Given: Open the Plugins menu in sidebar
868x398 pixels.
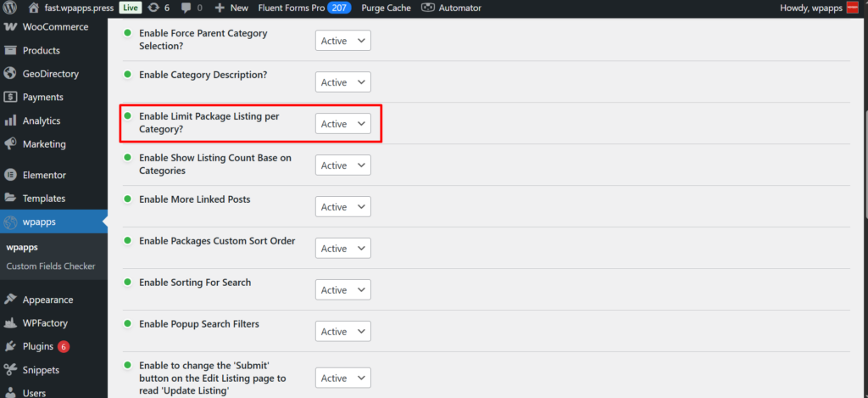Looking at the screenshot, I should point(38,346).
